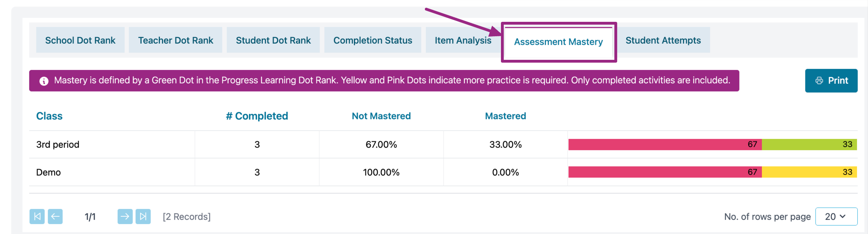
Task: Click the printer icon
Action: pos(819,81)
